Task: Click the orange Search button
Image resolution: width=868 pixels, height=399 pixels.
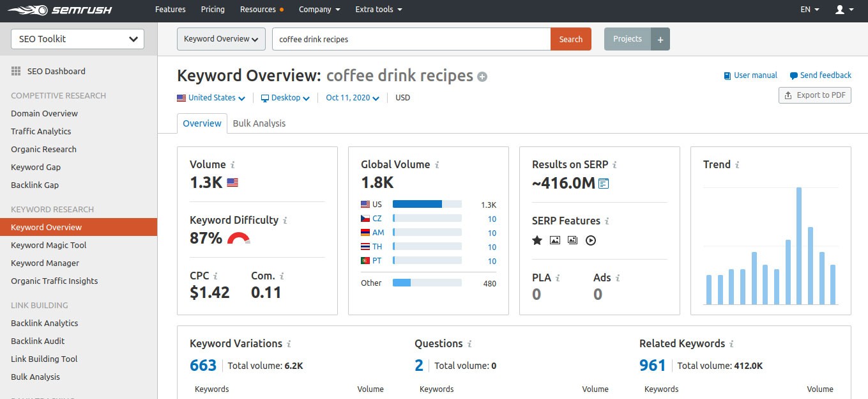Action: click(x=570, y=39)
